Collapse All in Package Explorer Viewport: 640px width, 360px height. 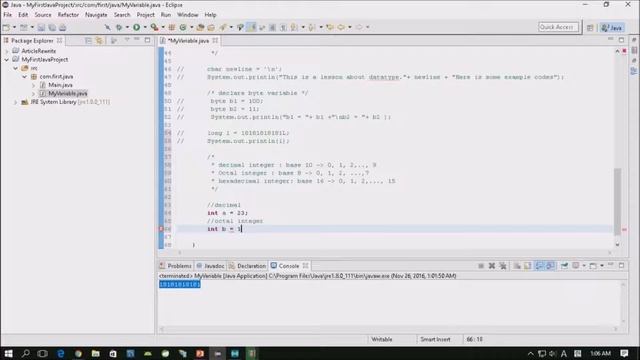[88, 40]
